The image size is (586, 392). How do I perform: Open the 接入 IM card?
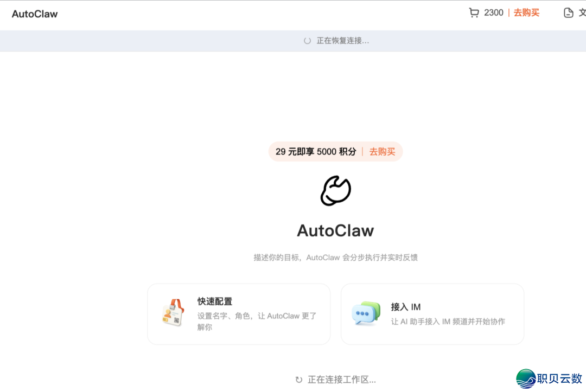[x=432, y=313]
